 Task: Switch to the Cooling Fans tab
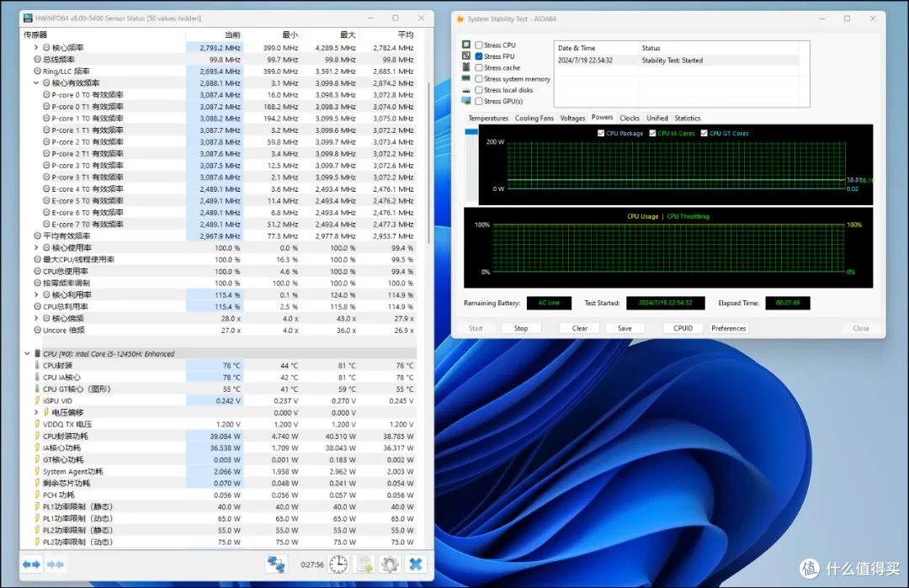coord(534,118)
